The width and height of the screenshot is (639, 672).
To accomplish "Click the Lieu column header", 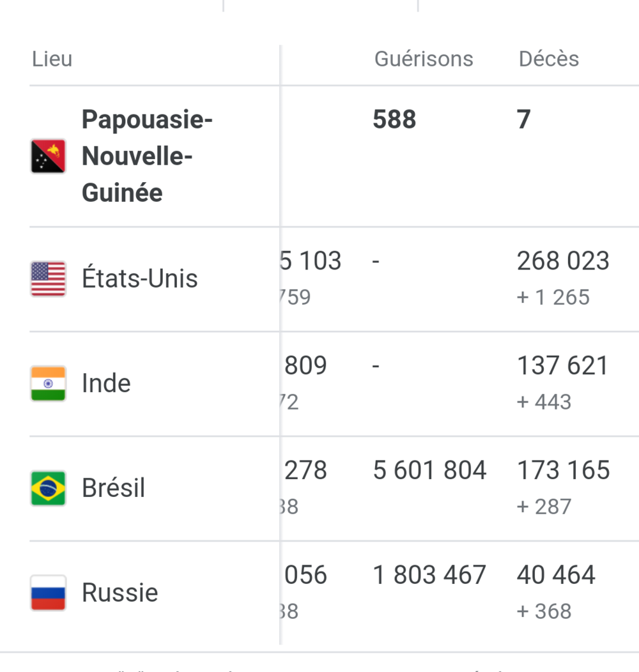I will 52,59.
